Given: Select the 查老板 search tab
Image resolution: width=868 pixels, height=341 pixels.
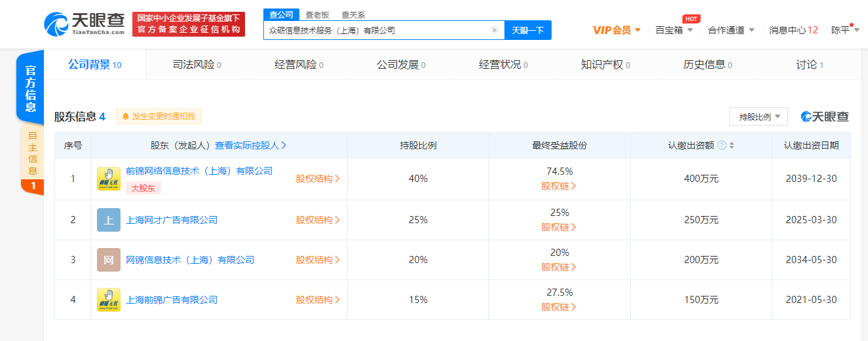Looking at the screenshot, I should pos(317,14).
